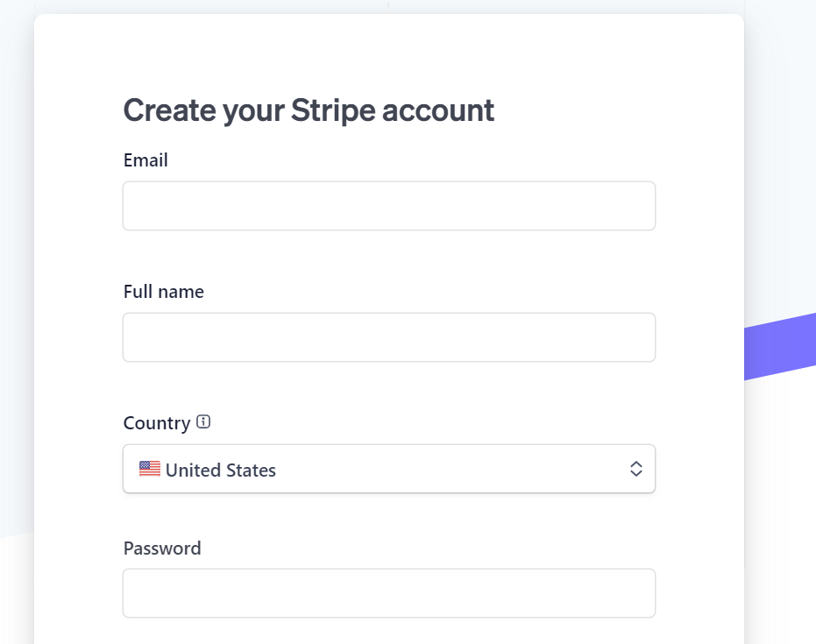Click the Country field label
This screenshot has width=816, height=644.
(x=157, y=423)
